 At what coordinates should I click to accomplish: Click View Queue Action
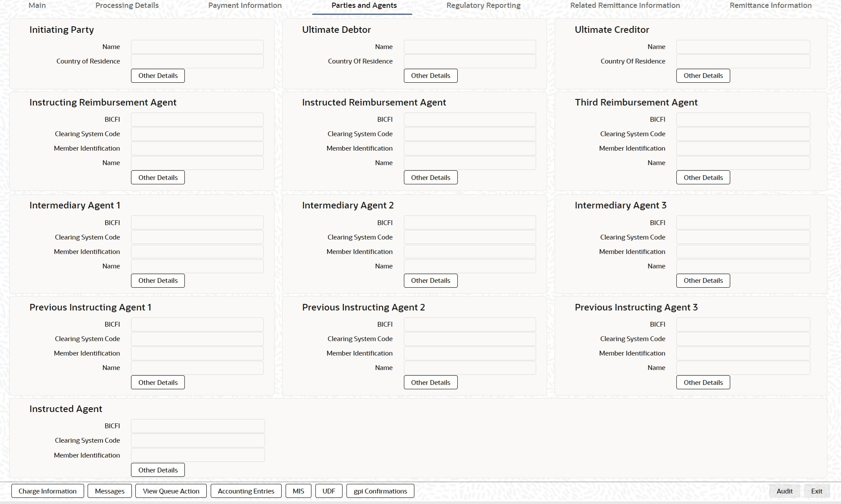pyautogui.click(x=171, y=491)
